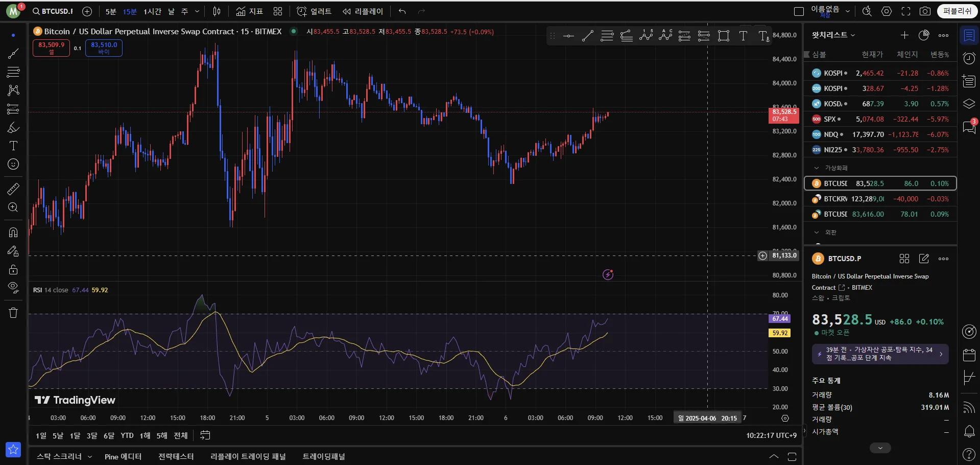Viewport: 980px width, 465px height.
Task: Undo the last chart action
Action: 402,11
